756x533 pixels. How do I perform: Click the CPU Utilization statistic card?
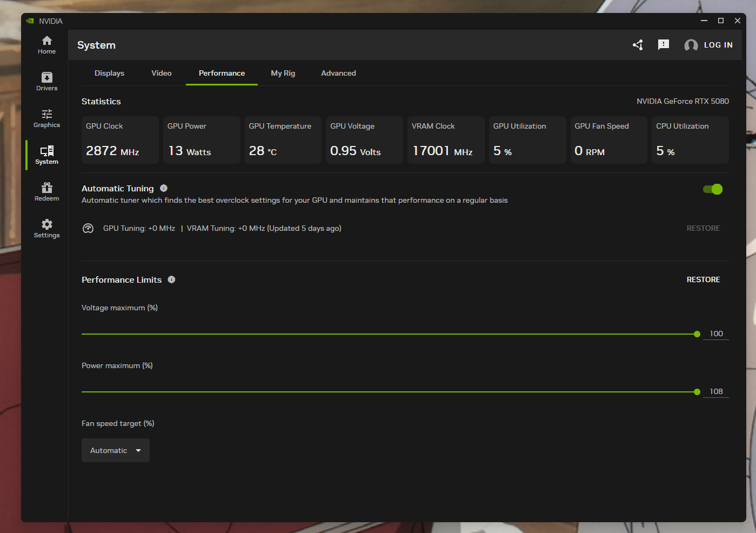tap(690, 140)
